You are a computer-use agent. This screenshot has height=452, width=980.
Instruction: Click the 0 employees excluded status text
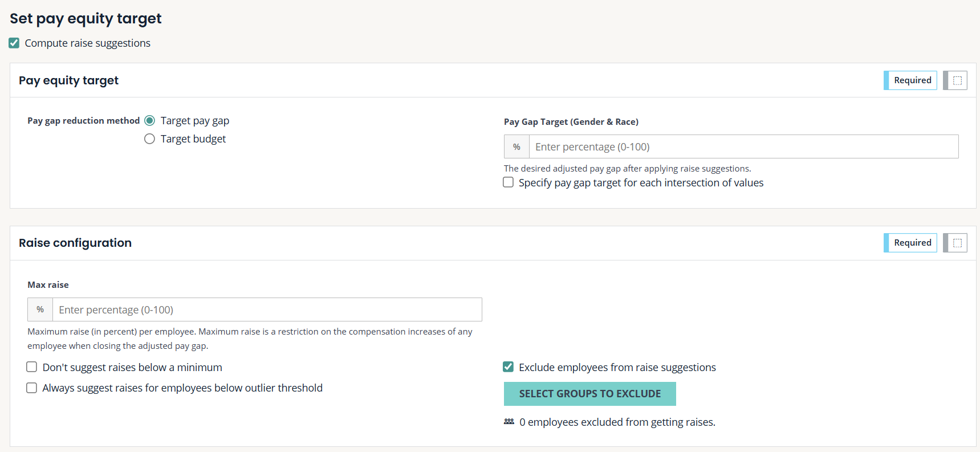coord(617,422)
